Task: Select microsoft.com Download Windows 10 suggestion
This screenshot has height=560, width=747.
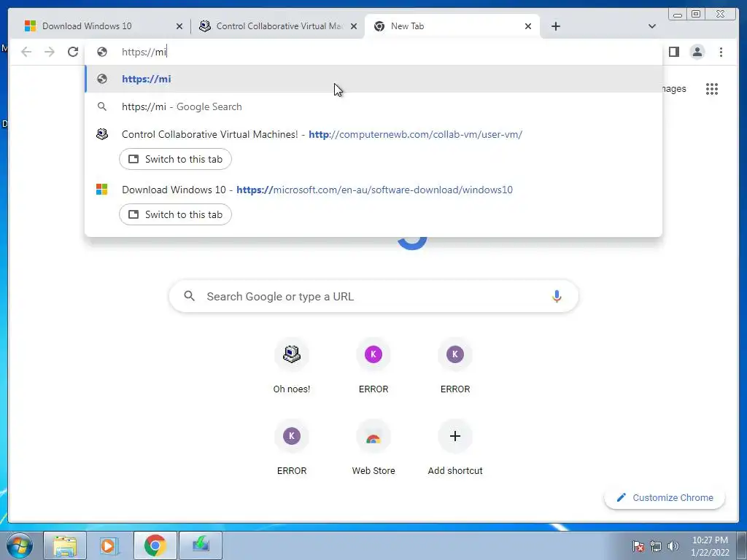Action: pyautogui.click(x=373, y=190)
